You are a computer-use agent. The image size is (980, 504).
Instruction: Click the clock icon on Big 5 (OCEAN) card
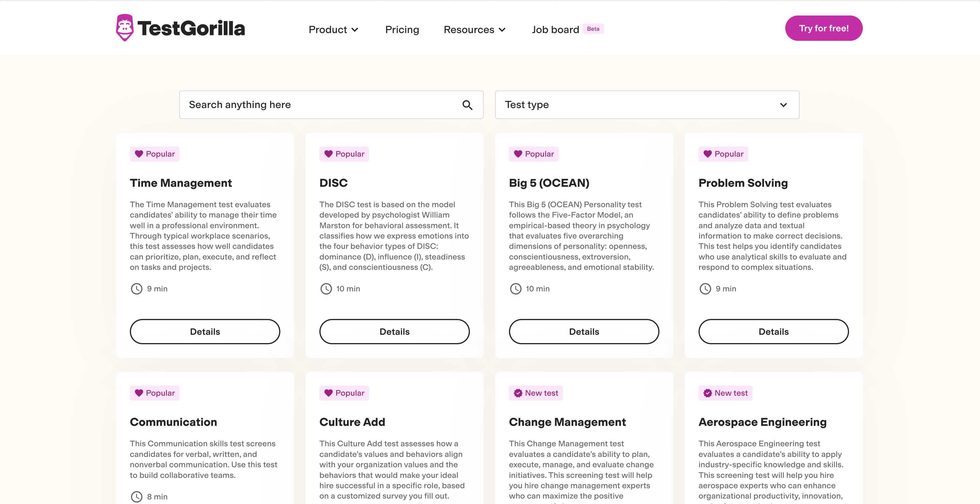tap(516, 289)
